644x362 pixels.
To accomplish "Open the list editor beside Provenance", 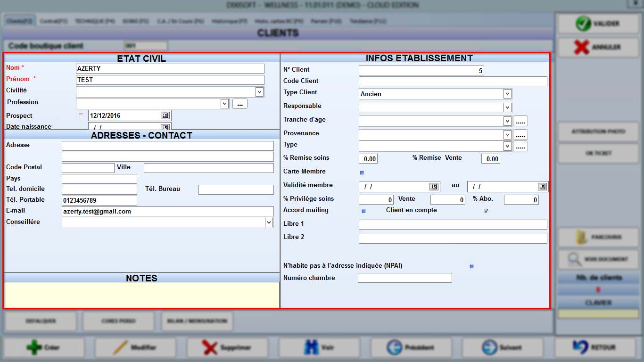I will [520, 134].
